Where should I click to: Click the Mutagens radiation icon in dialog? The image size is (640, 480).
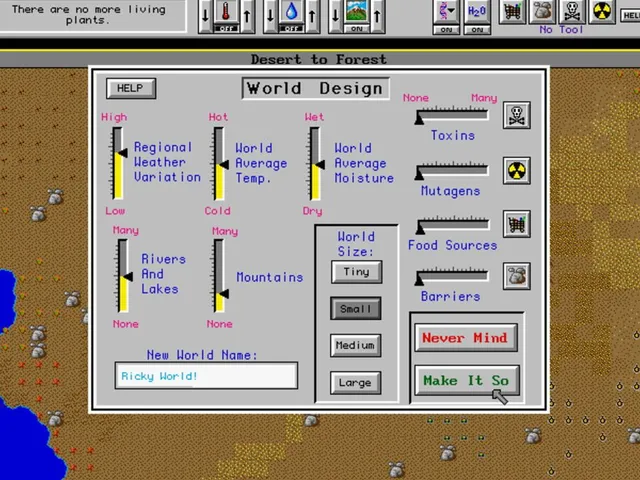coord(516,170)
